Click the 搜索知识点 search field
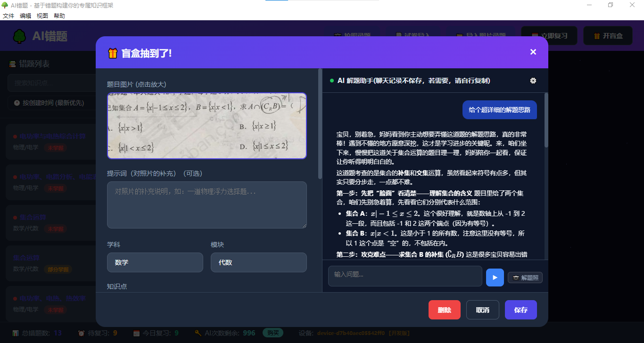Screen dimensions: 644x343 pyautogui.click(x=52, y=83)
